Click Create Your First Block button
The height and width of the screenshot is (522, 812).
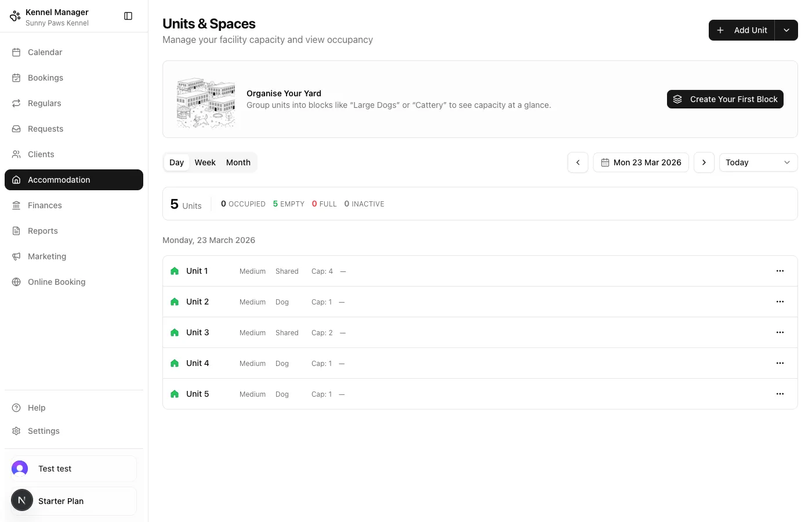(725, 99)
